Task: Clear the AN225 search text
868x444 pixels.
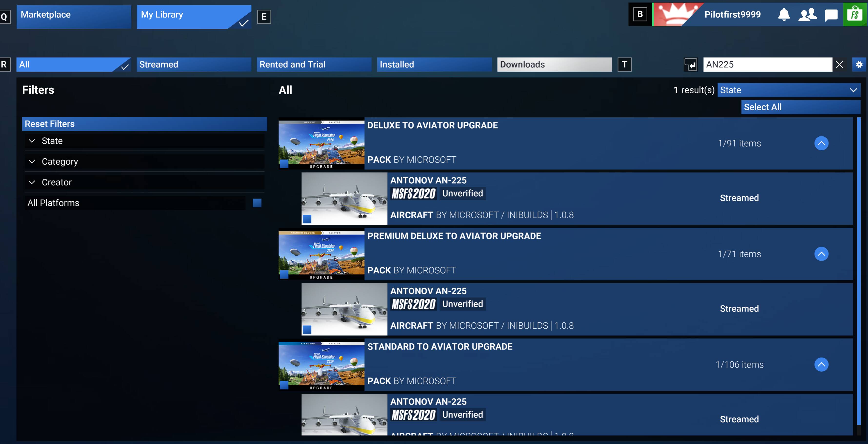Action: [839, 65]
